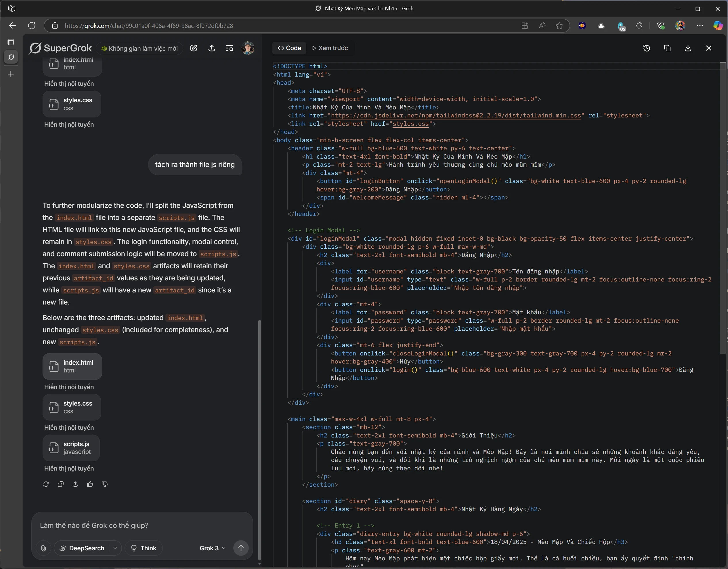Add page to favorites star
This screenshot has height=569, width=728.
559,26
